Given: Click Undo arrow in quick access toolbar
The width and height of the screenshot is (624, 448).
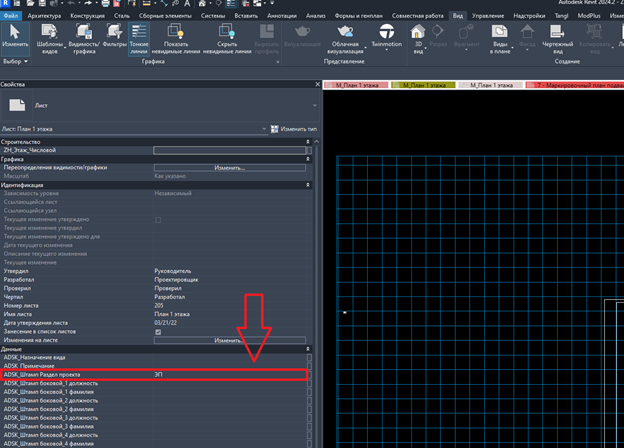Looking at the screenshot, I should click(x=72, y=3).
